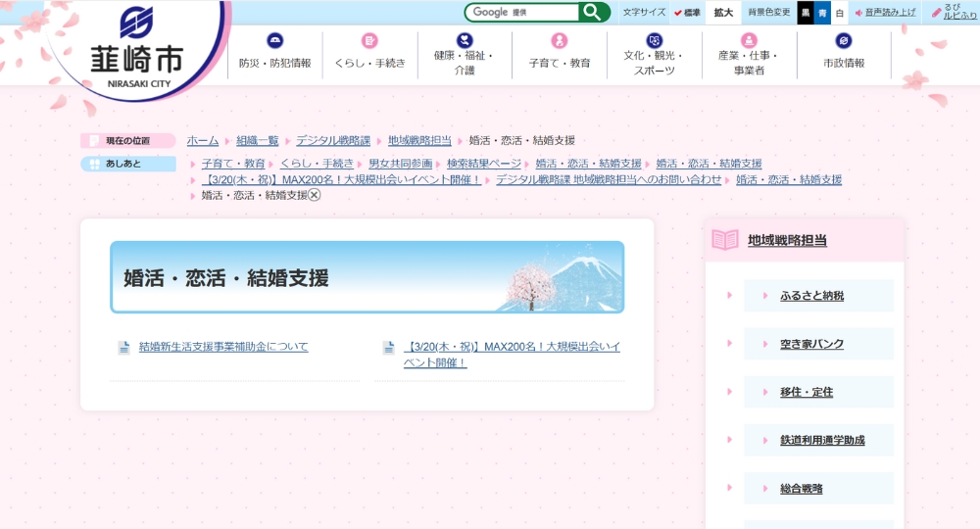Click the 市政情報 menu icon

point(844,41)
